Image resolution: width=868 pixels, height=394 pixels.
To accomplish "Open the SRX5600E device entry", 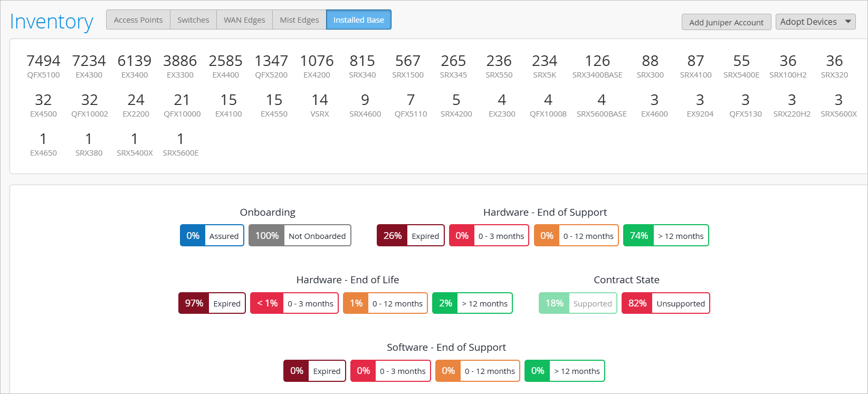I will coord(180,144).
